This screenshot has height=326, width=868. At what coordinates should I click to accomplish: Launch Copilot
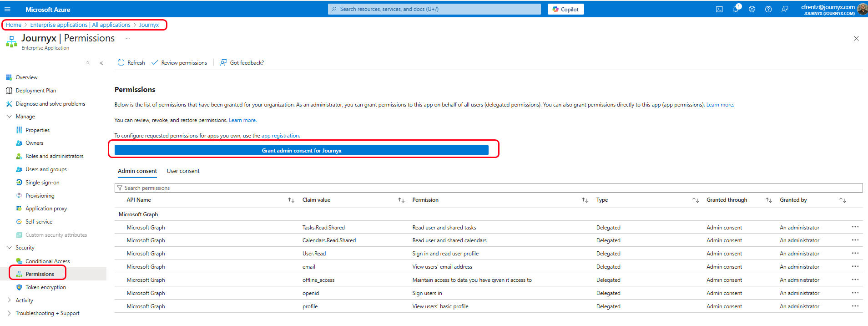pyautogui.click(x=565, y=9)
